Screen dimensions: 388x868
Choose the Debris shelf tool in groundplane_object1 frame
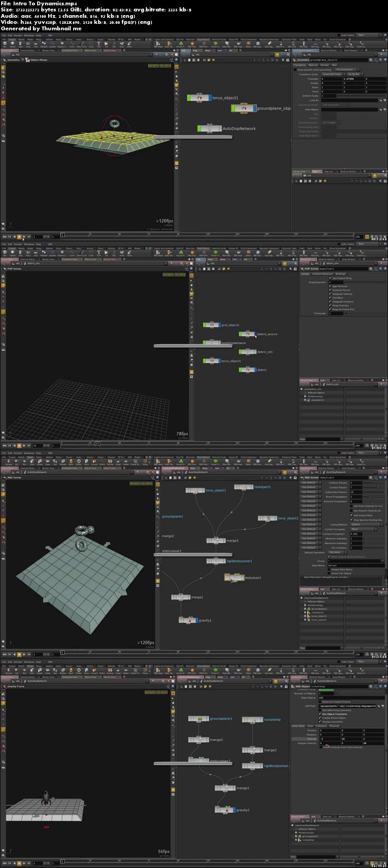248,44
